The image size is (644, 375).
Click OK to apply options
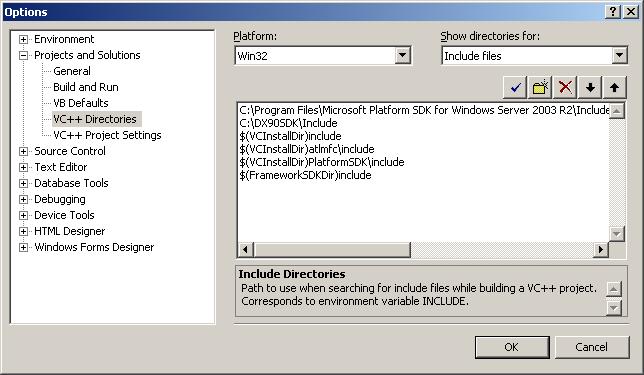[x=512, y=347]
